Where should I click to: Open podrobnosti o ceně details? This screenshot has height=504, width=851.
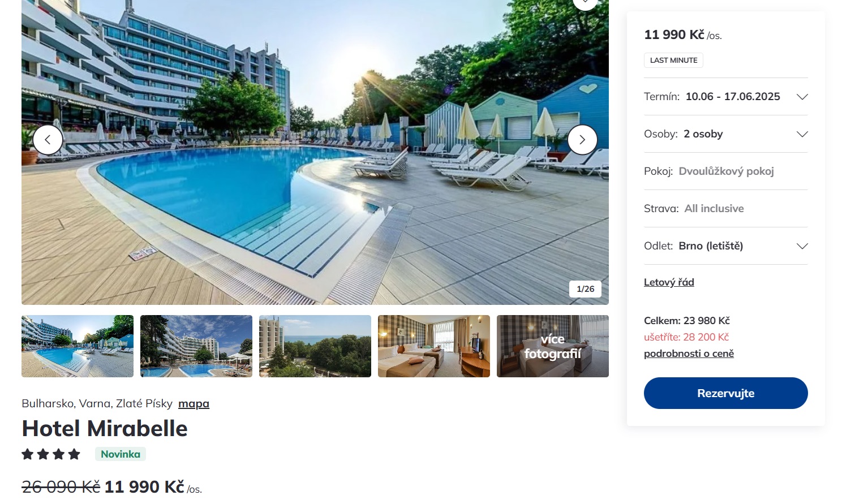click(689, 354)
